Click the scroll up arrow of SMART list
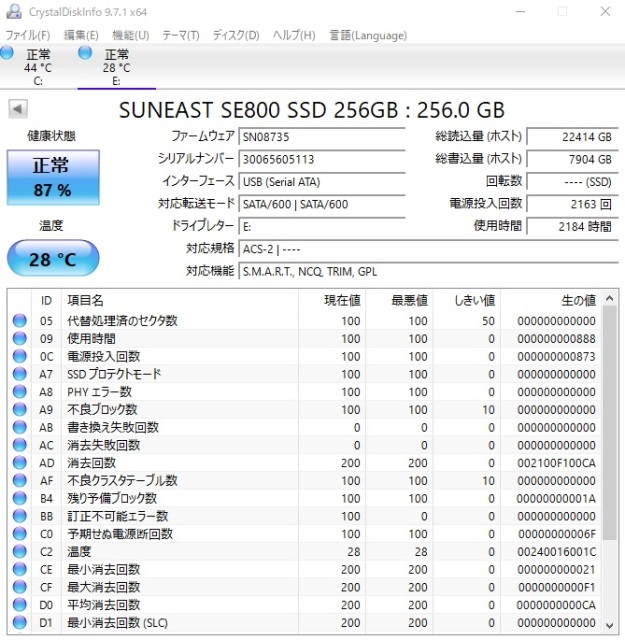The image size is (625, 640). tap(609, 298)
